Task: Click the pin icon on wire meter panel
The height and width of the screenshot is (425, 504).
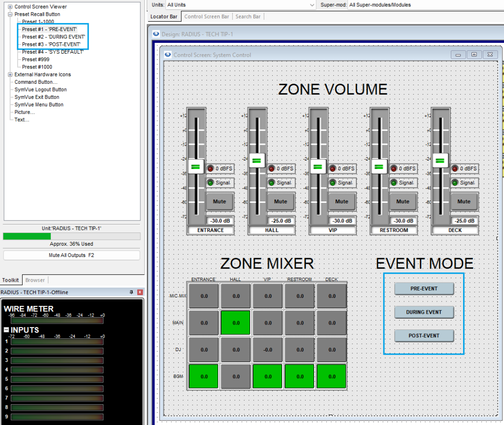Action: pos(131,292)
